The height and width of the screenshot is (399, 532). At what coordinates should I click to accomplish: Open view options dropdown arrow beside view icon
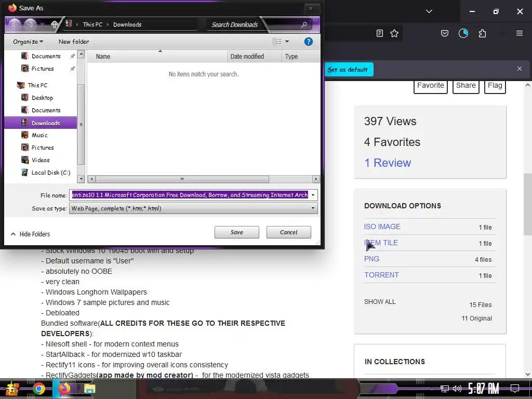287,42
